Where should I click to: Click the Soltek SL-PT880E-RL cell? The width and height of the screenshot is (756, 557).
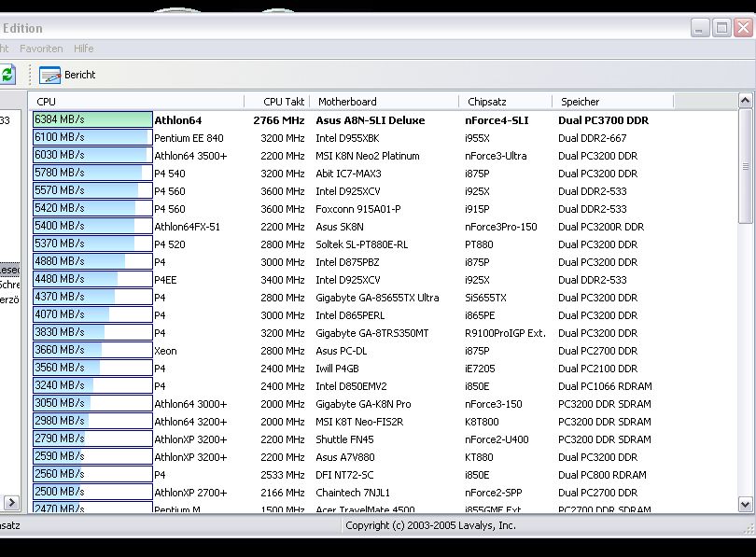pos(361,244)
